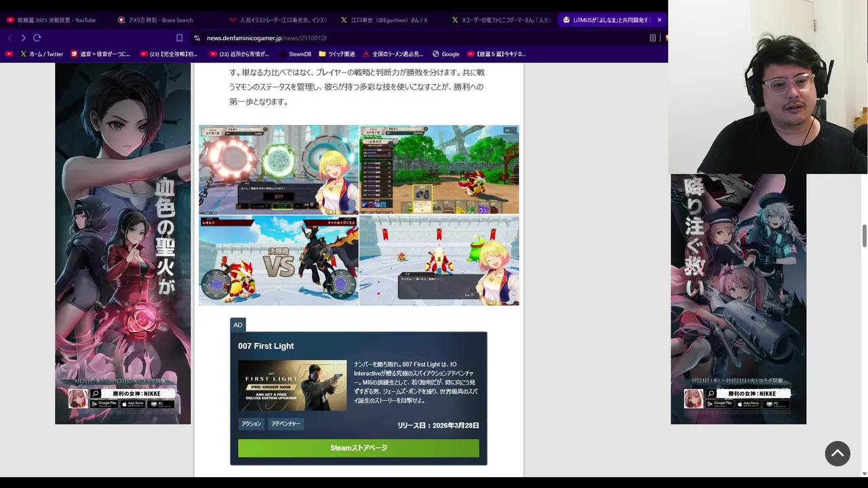Viewport: 868px width, 488px height.
Task: Reload the page with the refresh icon
Action: pos(37,38)
